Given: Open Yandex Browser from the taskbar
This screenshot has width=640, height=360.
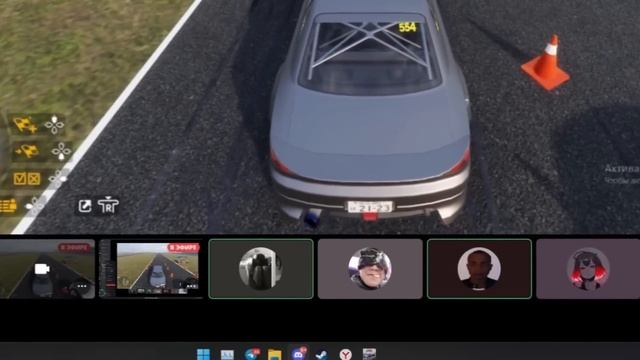Looking at the screenshot, I should pos(346,354).
